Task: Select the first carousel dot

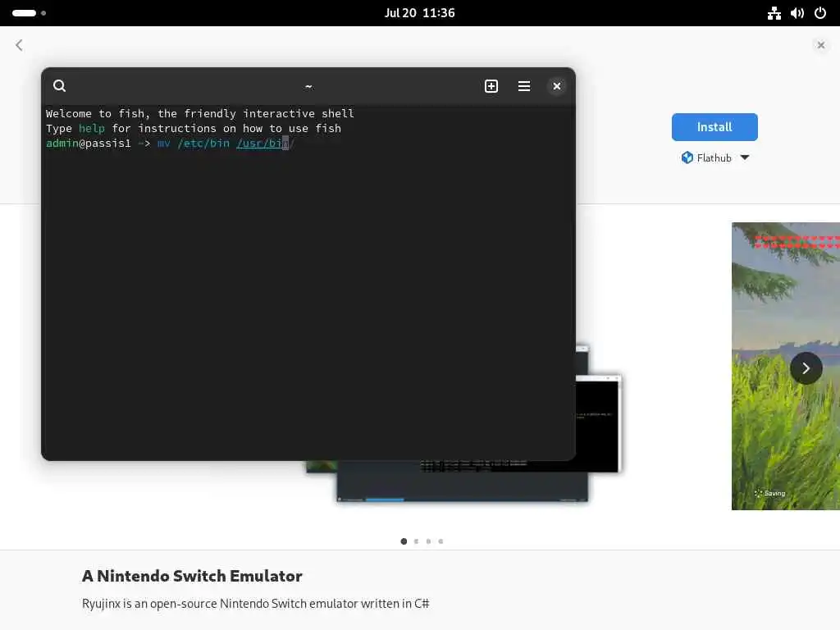Action: 404,541
